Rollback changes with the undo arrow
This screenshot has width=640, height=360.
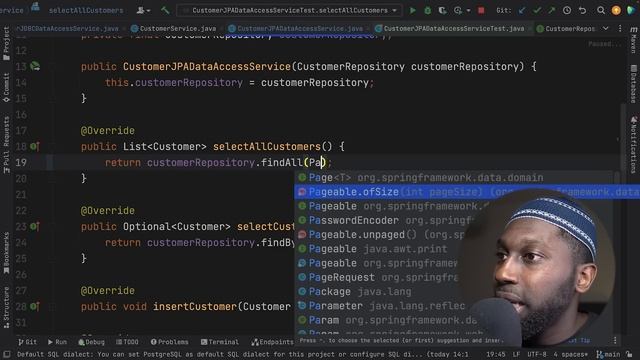(582, 10)
